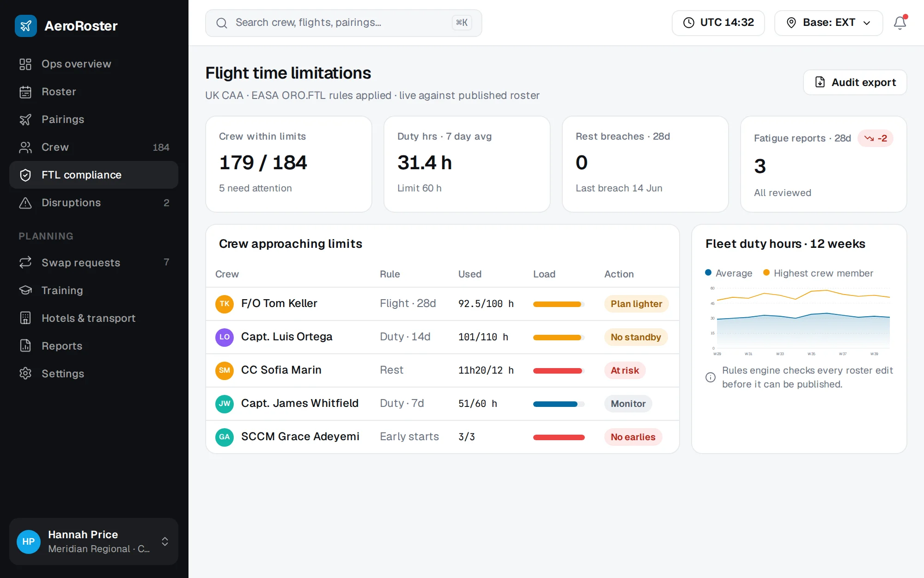Click the Used value 92.5/100 h

pyautogui.click(x=486, y=304)
